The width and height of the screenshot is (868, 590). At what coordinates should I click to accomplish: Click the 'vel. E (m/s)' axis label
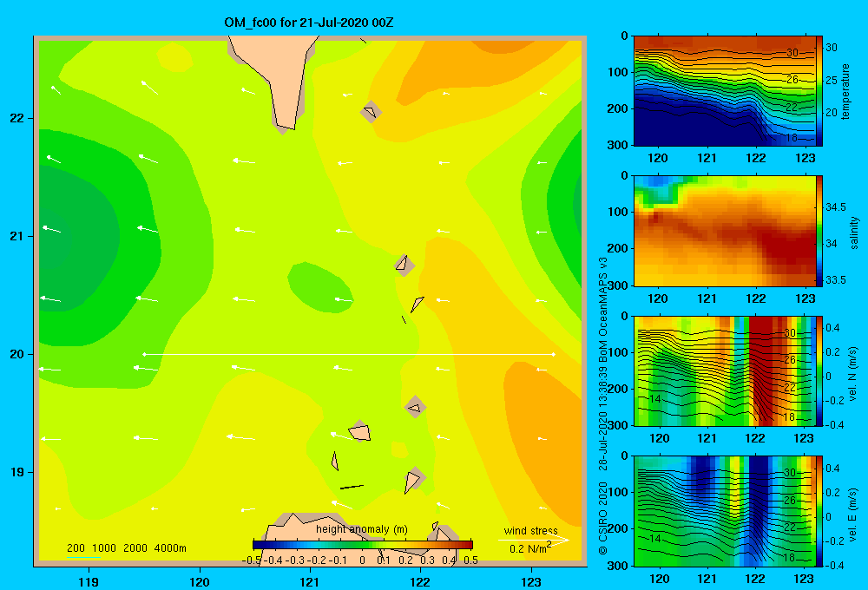[x=853, y=515]
